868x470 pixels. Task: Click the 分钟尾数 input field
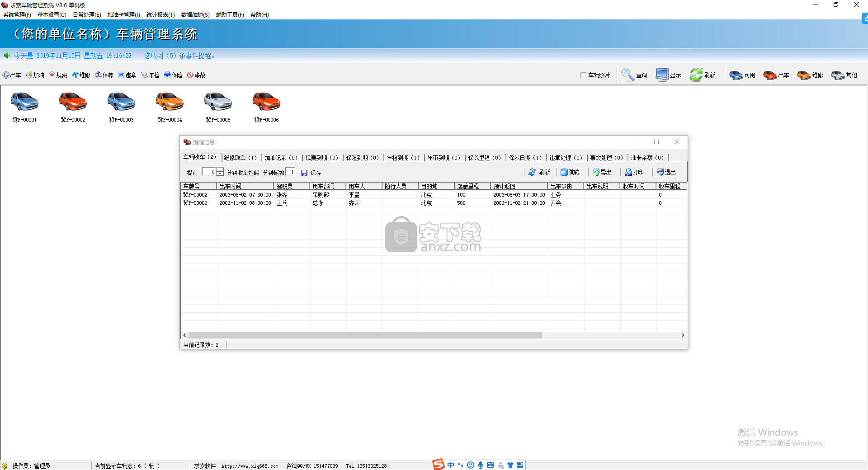[291, 172]
